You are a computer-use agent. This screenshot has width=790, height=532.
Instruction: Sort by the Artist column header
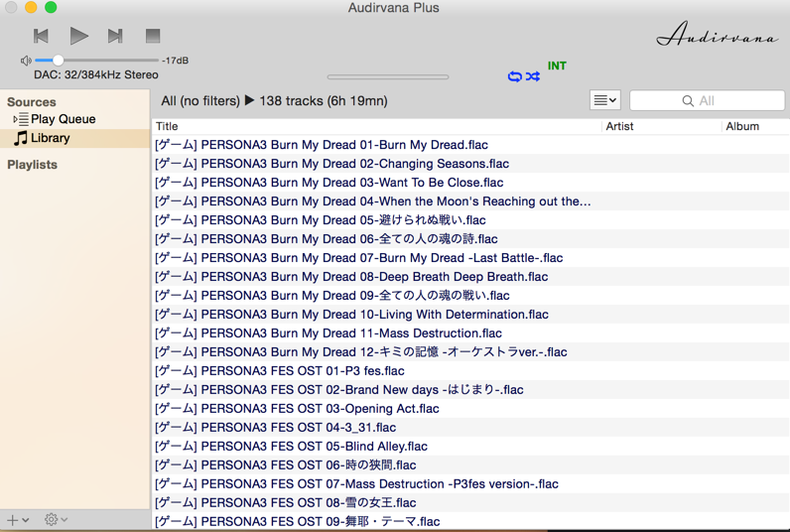coord(662,126)
